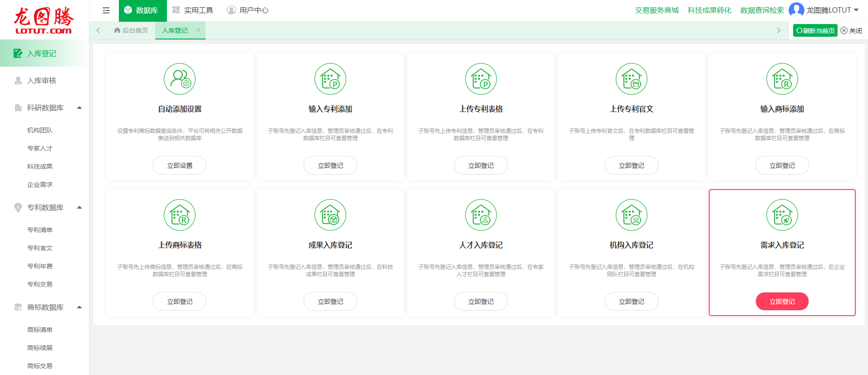
Task: Click the 上传专利官文 card icon
Action: pyautogui.click(x=632, y=79)
